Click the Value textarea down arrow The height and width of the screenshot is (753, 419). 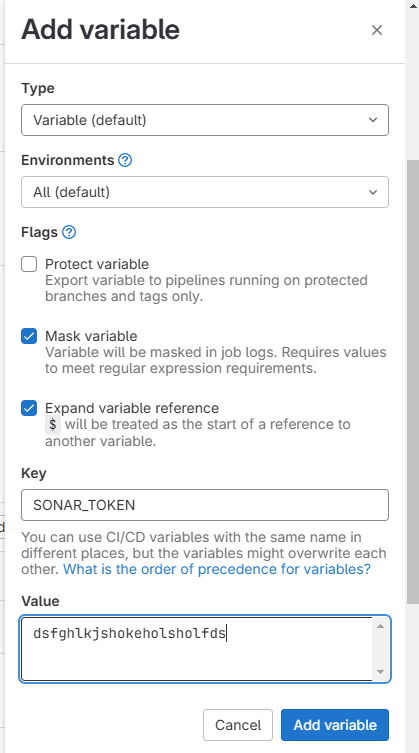pyautogui.click(x=381, y=672)
